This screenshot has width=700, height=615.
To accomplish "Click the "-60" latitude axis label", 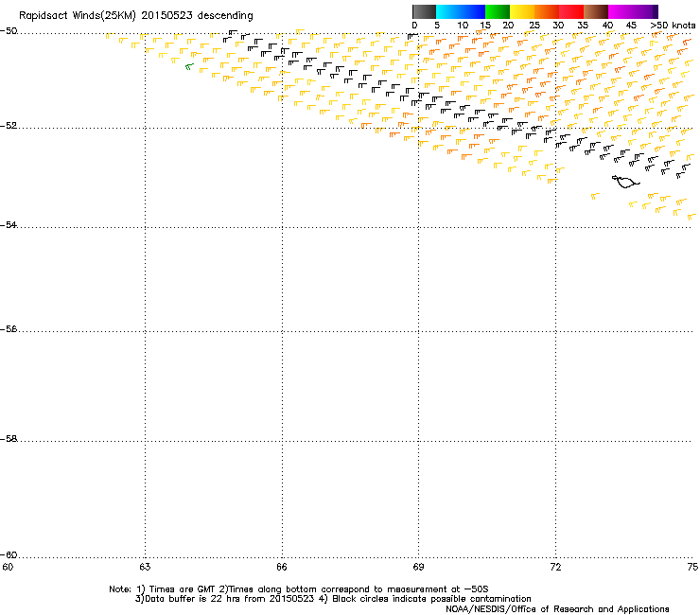I will (x=9, y=554).
